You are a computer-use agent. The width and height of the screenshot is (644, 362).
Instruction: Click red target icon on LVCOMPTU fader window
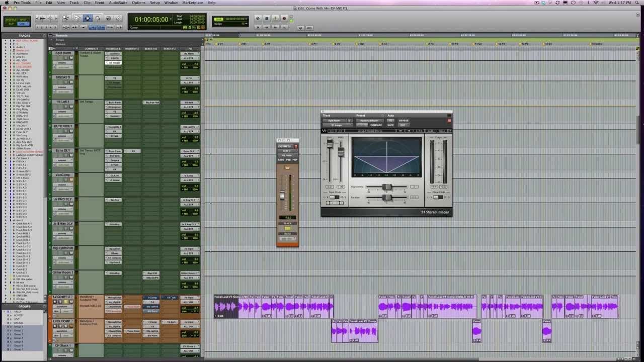(296, 146)
